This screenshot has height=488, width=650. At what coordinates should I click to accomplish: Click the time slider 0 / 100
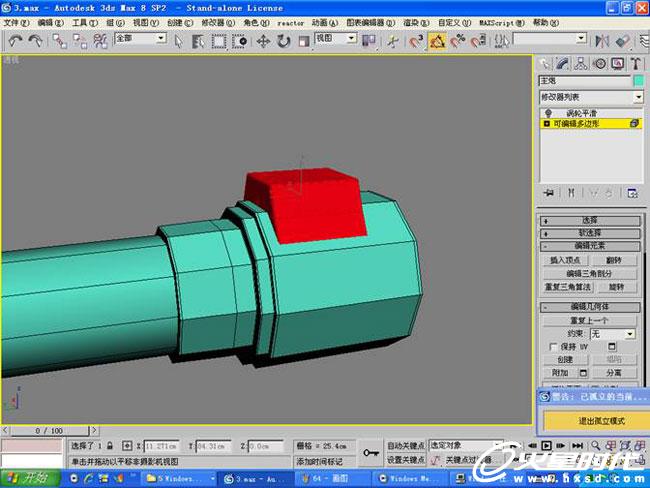[49, 431]
